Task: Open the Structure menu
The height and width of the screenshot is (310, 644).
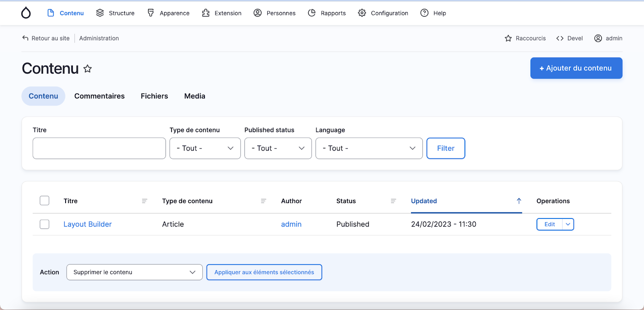Action: coord(115,13)
